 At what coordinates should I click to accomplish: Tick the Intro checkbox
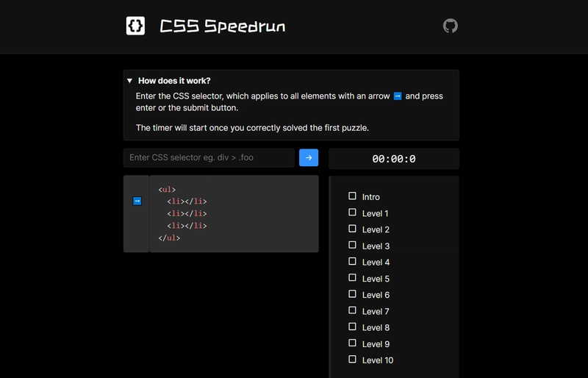point(352,196)
